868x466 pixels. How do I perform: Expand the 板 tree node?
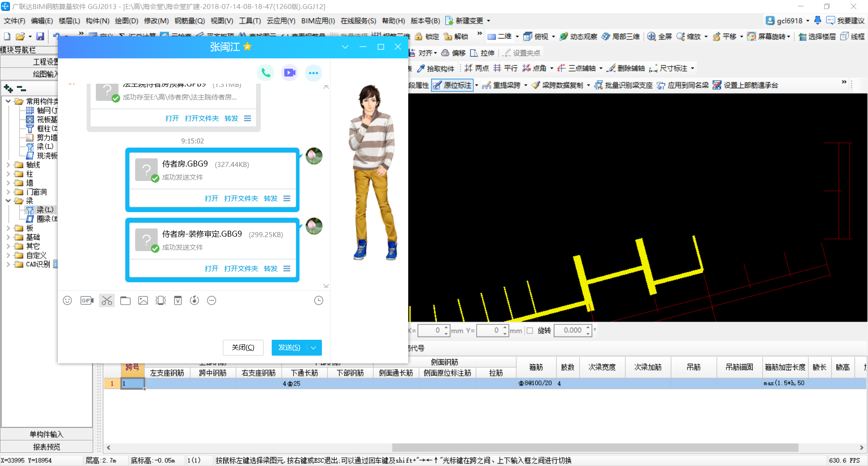8,228
